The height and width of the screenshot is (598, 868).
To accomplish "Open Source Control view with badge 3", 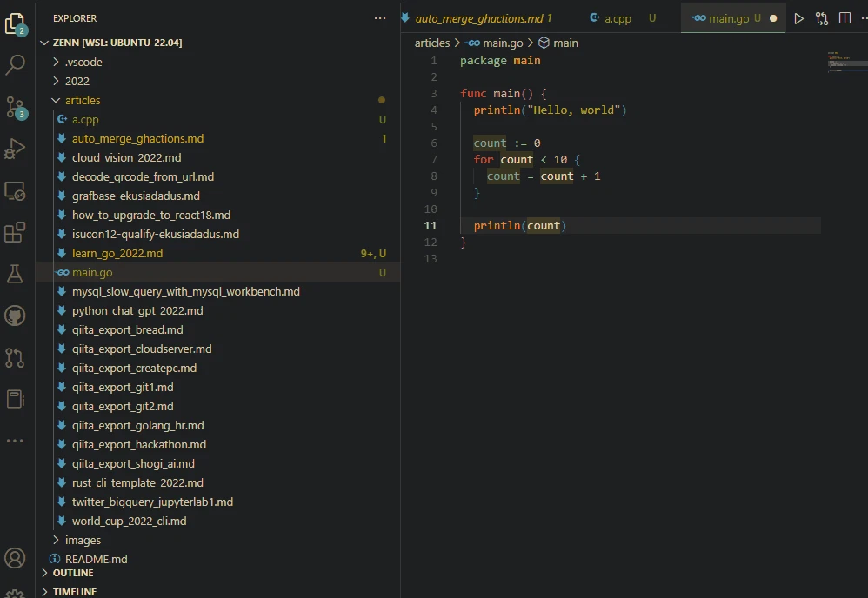I will pos(16,107).
